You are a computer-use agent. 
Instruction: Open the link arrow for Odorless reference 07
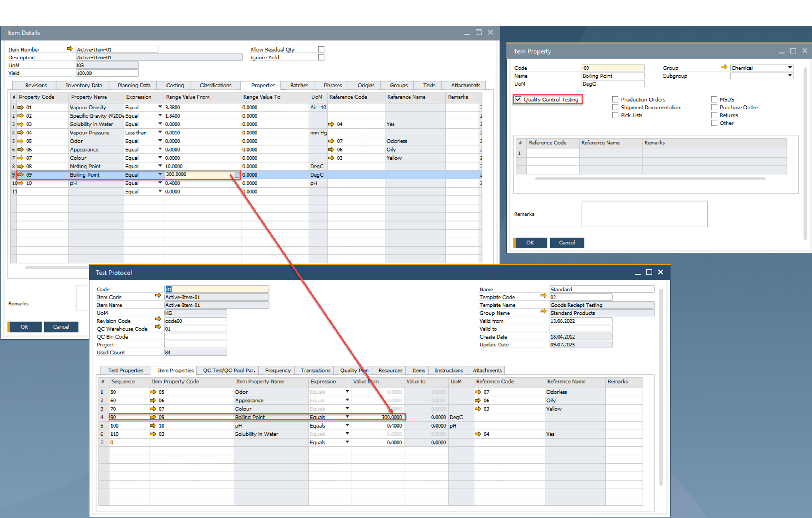point(331,141)
